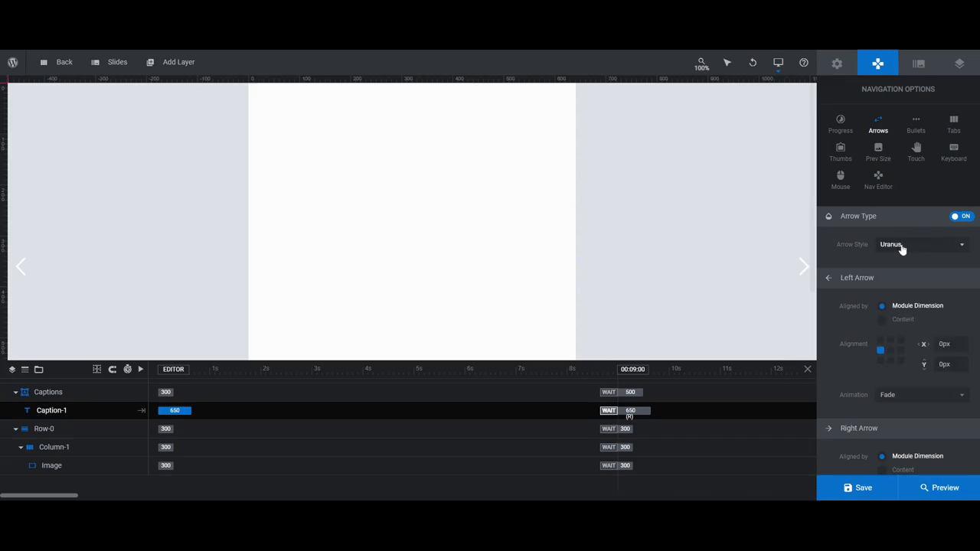Select the alignment position grid square
Screen dimensions: 980x551
pyautogui.click(x=880, y=350)
